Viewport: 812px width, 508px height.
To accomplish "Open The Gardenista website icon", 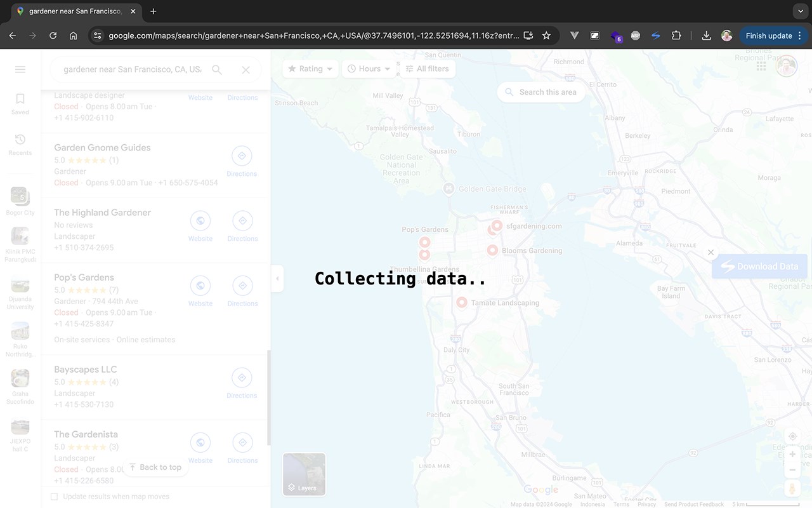I will coord(200,443).
